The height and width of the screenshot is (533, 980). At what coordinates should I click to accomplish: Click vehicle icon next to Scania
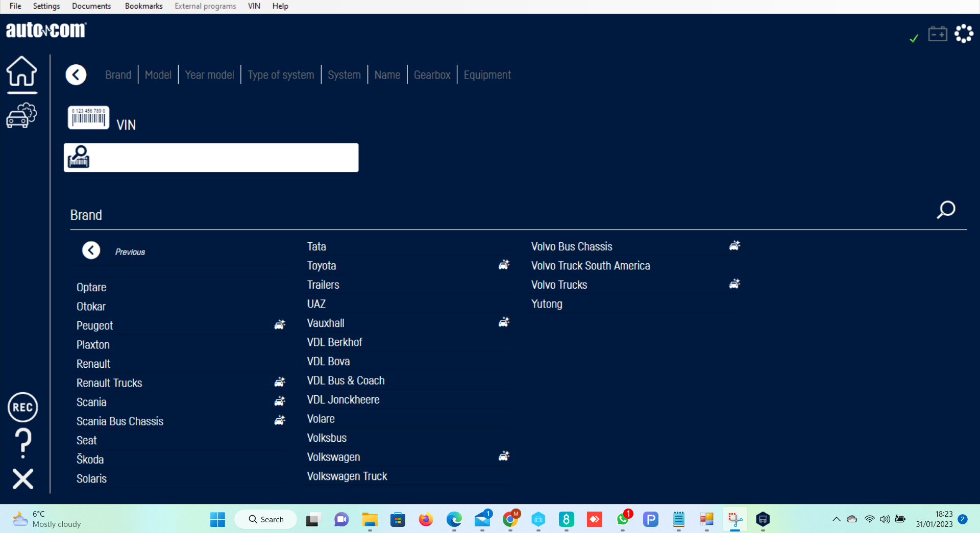280,401
